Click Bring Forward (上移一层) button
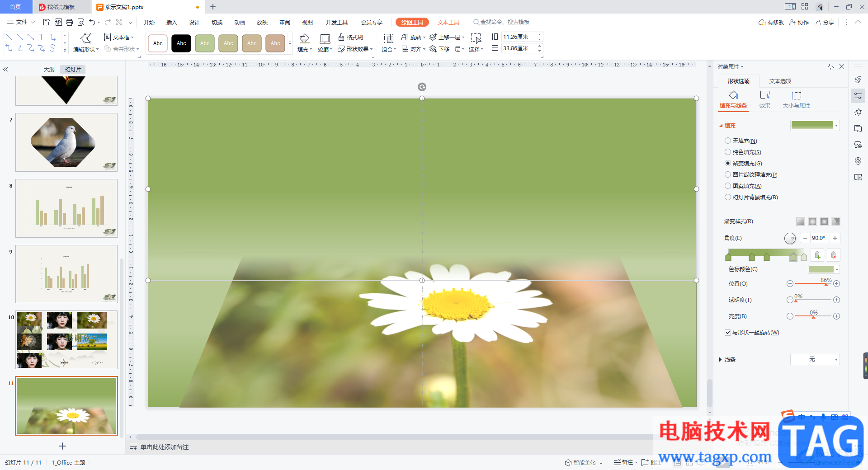Viewport: 868px width, 470px height. click(447, 37)
